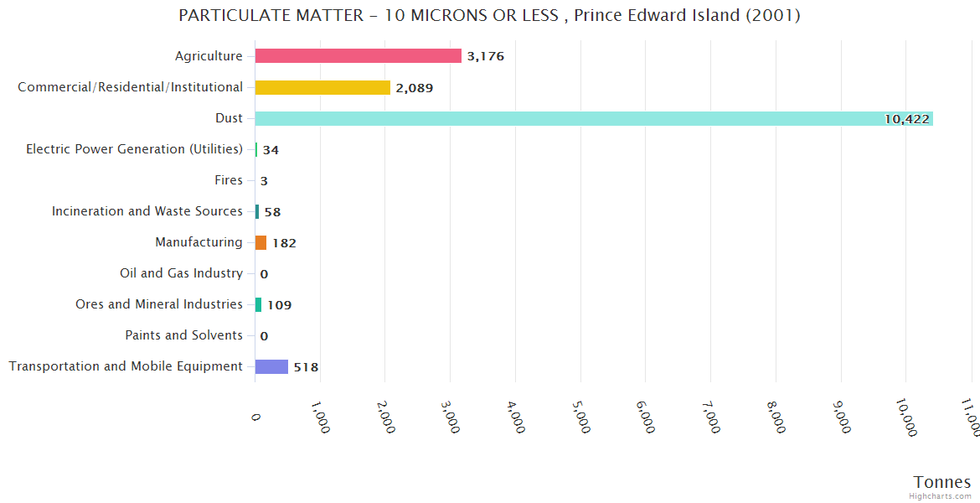Image resolution: width=980 pixels, height=503 pixels.
Task: Click the yellow Commercial/Residential/Institutional bar
Action: tap(322, 87)
